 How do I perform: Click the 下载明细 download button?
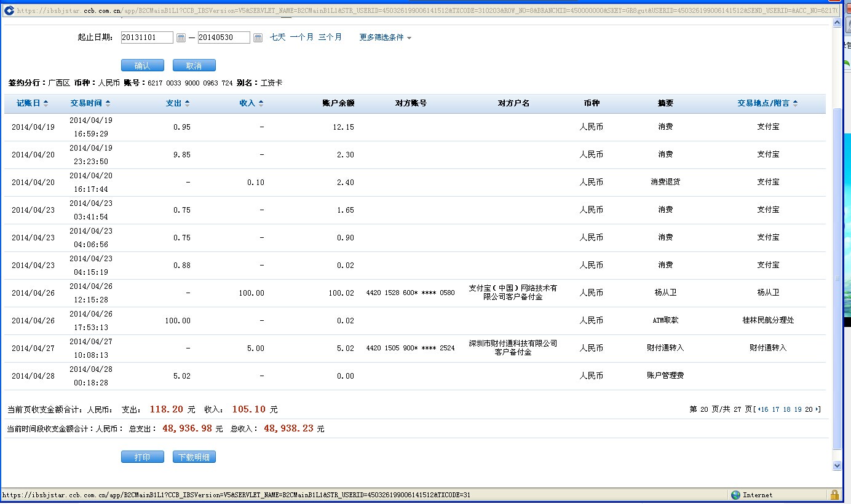(x=194, y=457)
